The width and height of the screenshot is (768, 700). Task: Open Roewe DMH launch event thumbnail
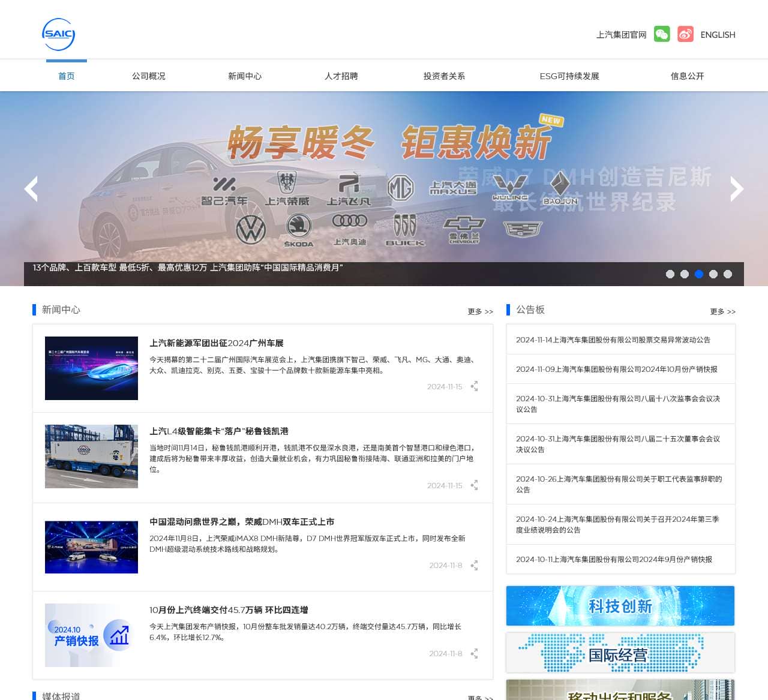91,547
